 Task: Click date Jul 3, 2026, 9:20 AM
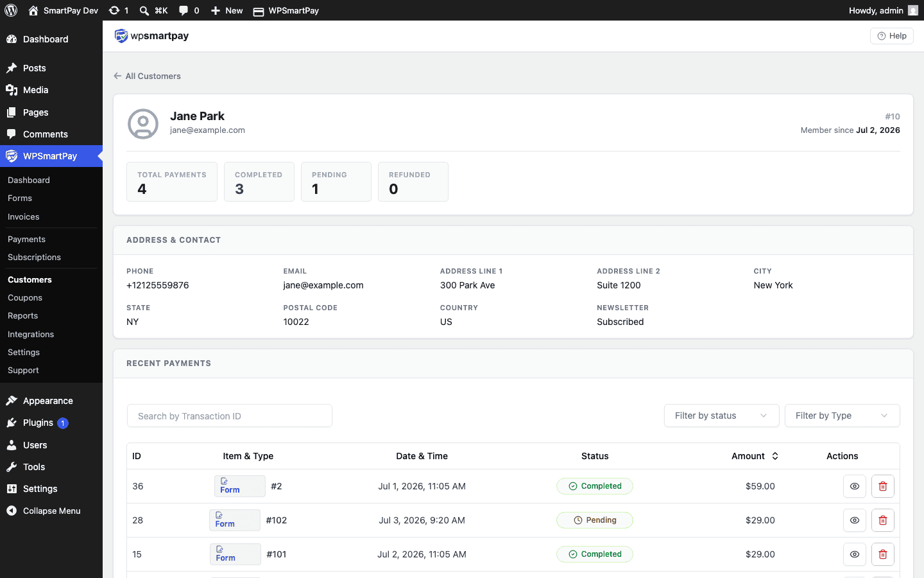[422, 520]
